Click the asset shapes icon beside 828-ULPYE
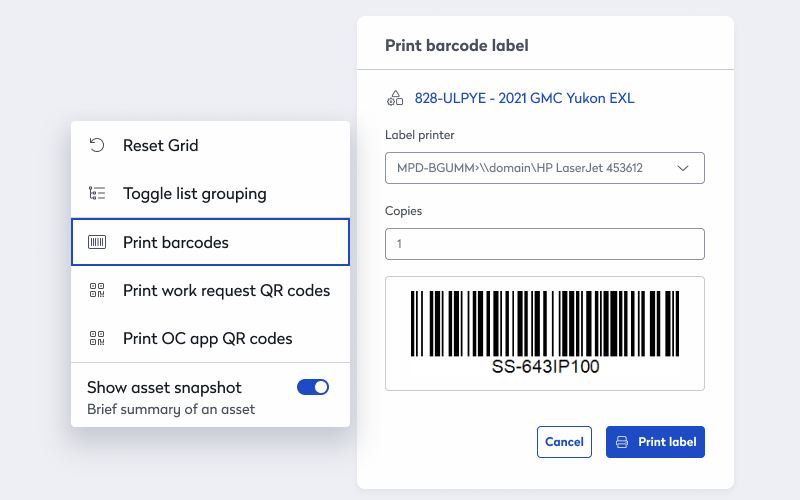 tap(395, 98)
